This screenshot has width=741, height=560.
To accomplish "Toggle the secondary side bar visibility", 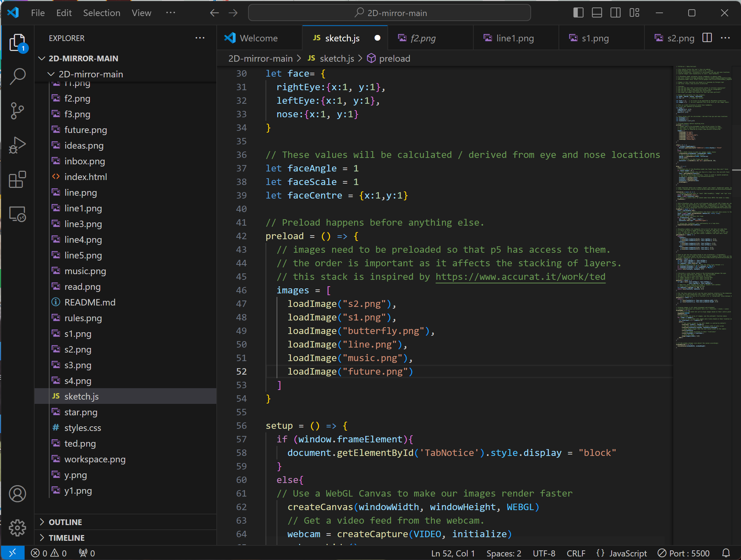I will [615, 13].
